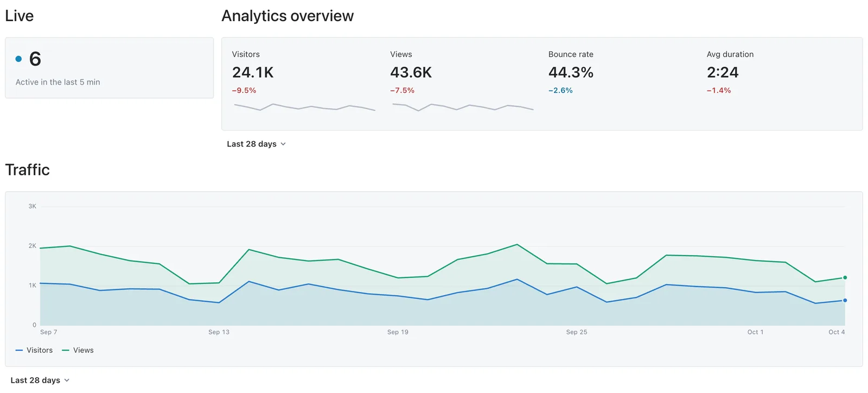Click the −1.4% avg duration change

coord(719,91)
